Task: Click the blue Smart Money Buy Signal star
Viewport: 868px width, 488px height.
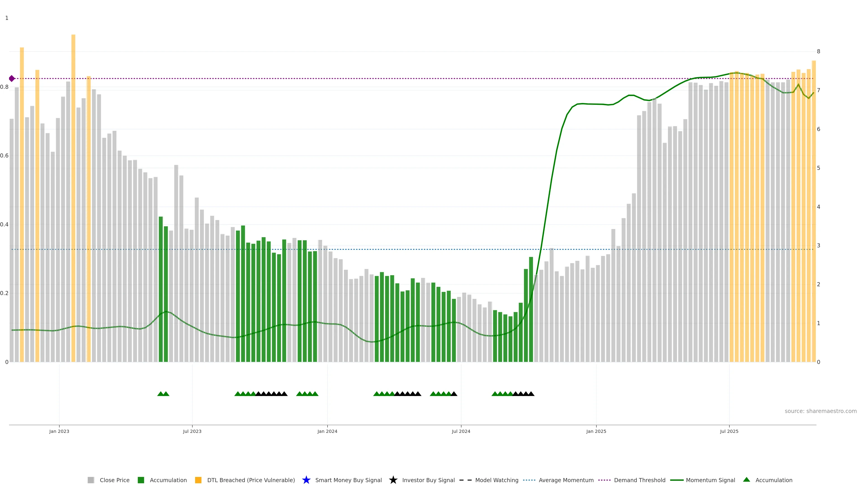Action: [306, 480]
